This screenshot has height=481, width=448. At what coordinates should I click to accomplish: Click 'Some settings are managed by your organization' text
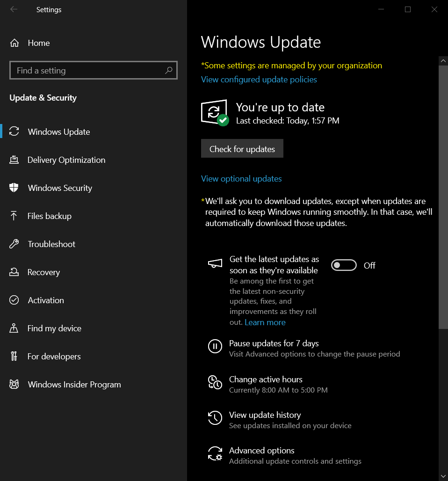tap(291, 66)
